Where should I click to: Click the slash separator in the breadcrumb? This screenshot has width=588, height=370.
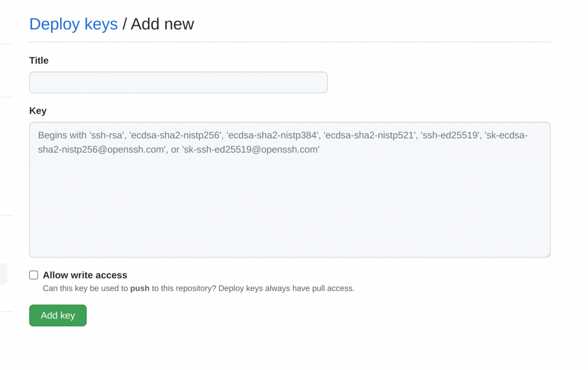coord(124,24)
